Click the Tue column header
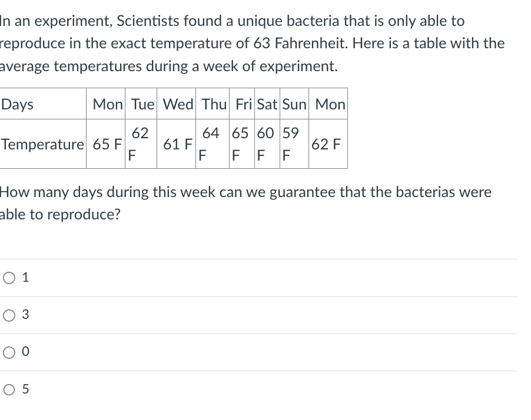Screen dimensions: 531x420 click(141, 104)
